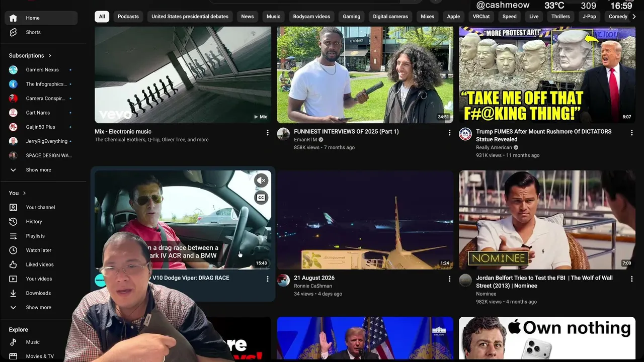
Task: Open the Camera Conspir... subscription
Action: [41, 99]
